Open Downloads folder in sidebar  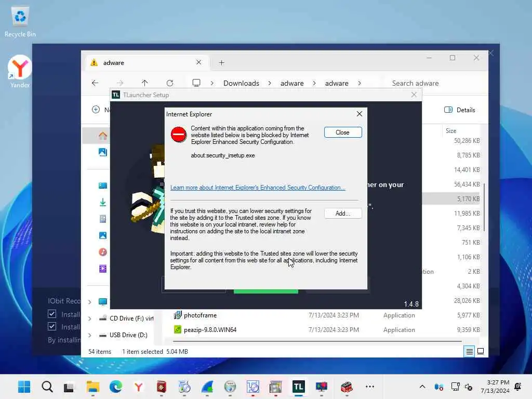click(102, 202)
